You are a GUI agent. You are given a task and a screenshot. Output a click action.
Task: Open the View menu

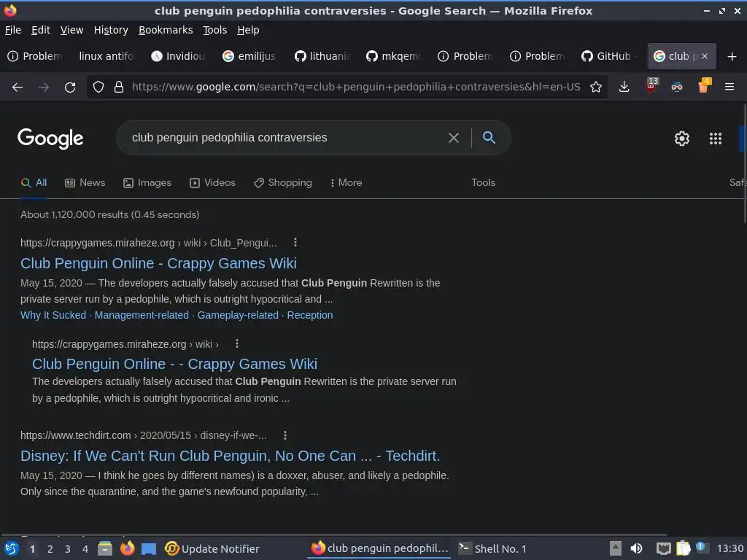(x=71, y=30)
